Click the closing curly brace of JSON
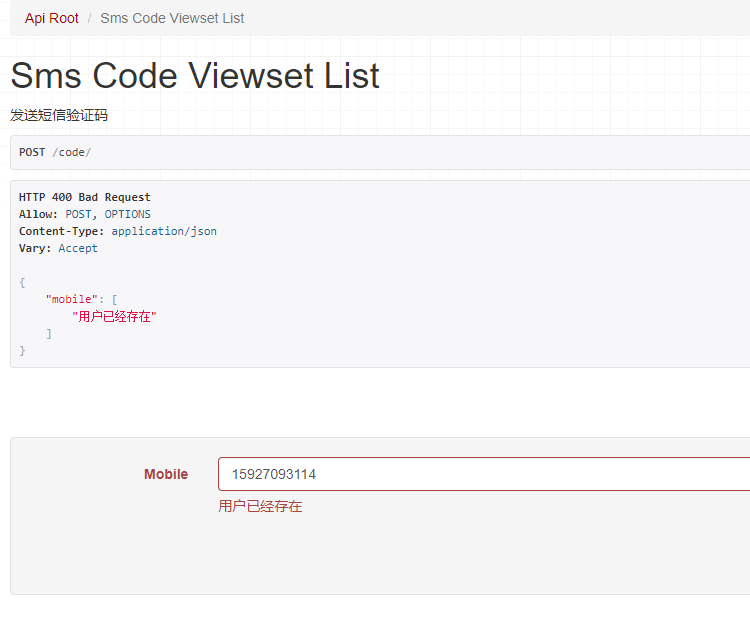The height and width of the screenshot is (634, 750). click(x=22, y=350)
